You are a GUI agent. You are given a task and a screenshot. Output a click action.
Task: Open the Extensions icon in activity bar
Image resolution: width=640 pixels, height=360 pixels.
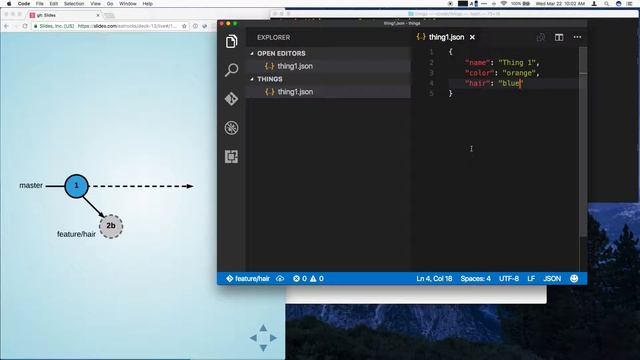point(231,157)
